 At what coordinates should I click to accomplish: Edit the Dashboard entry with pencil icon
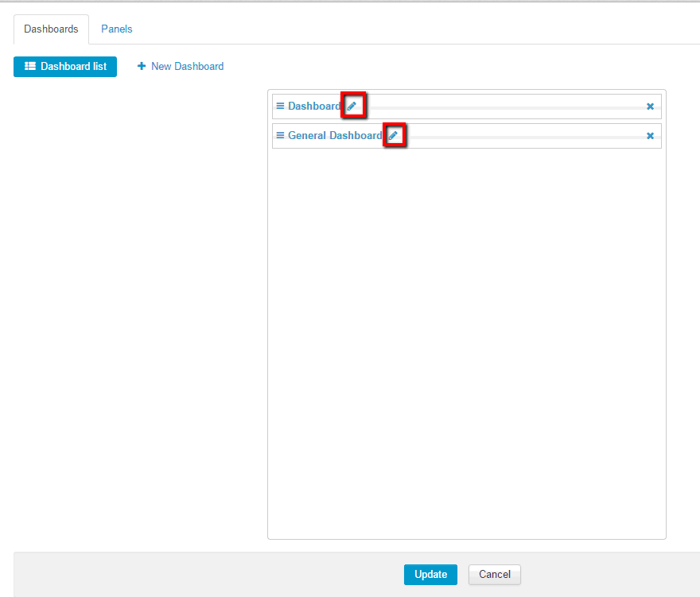(352, 107)
